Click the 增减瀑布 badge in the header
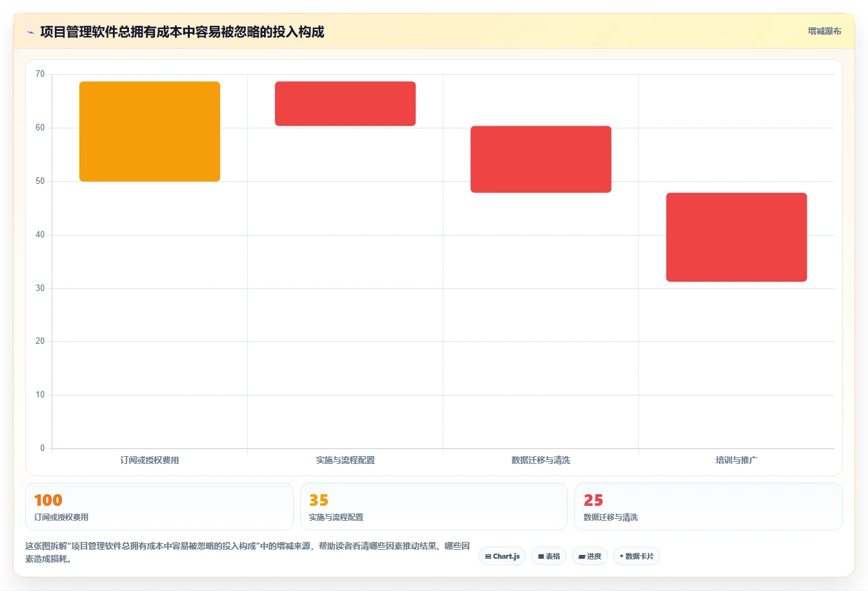Image resolution: width=868 pixels, height=591 pixels. tap(824, 31)
